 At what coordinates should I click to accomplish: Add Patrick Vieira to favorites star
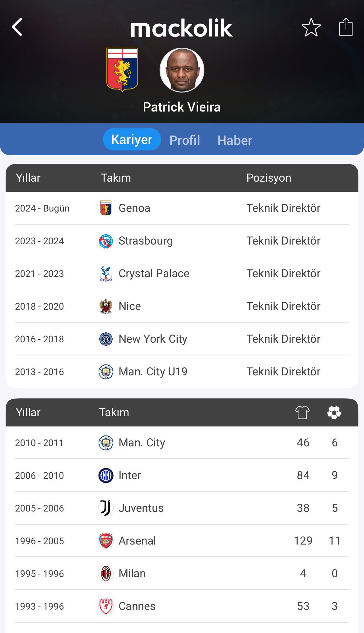(x=311, y=27)
